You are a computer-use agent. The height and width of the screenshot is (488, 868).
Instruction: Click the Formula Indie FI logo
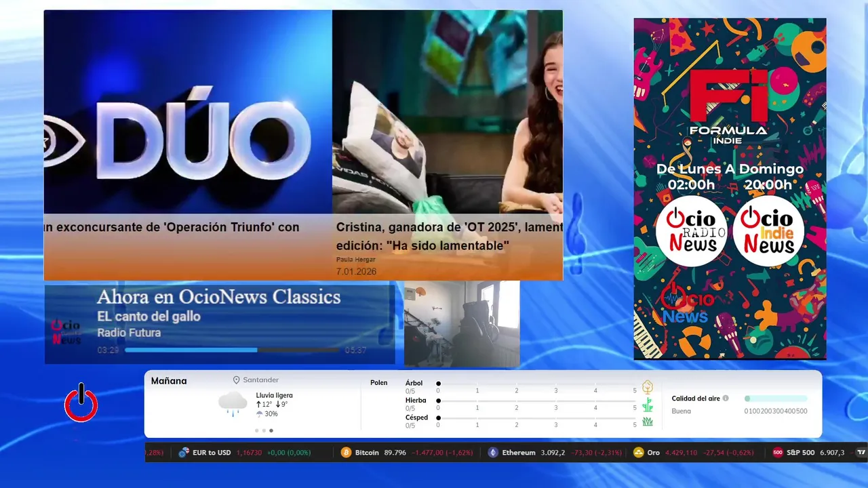(728, 106)
